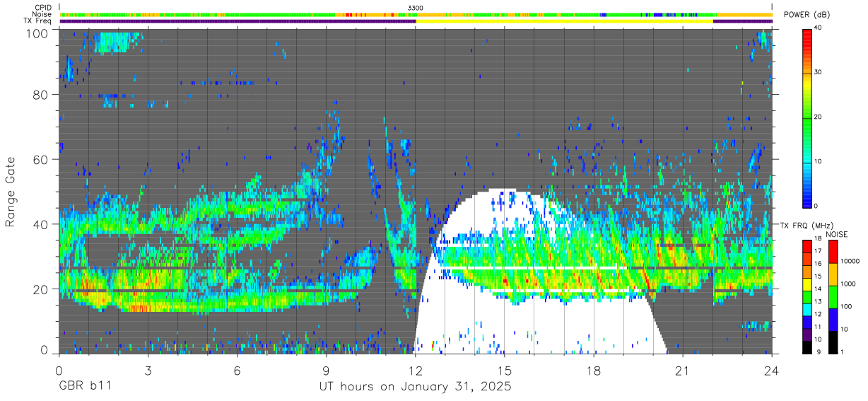Click the Range Gate axis title
Image resolution: width=868 pixels, height=401 pixels.
coord(11,192)
